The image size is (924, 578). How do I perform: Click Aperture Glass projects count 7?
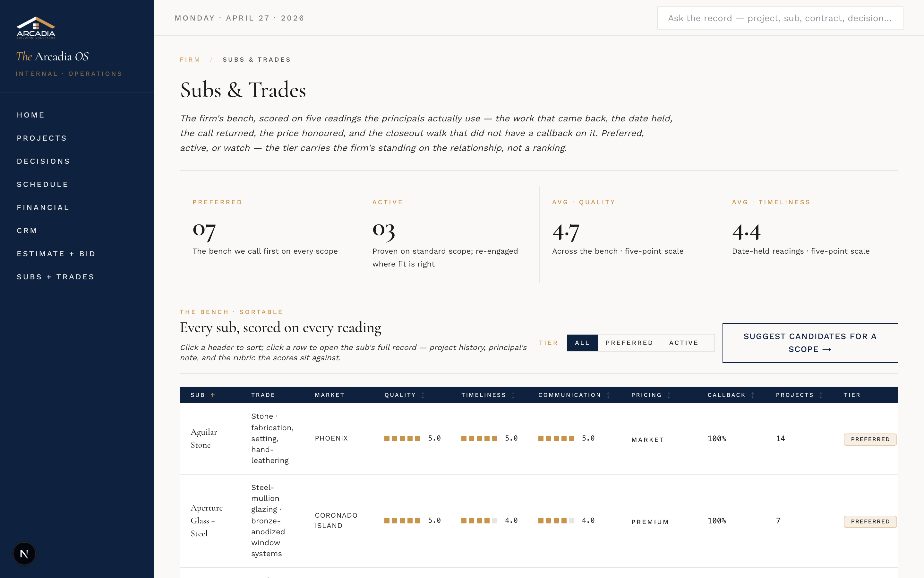coord(778,521)
